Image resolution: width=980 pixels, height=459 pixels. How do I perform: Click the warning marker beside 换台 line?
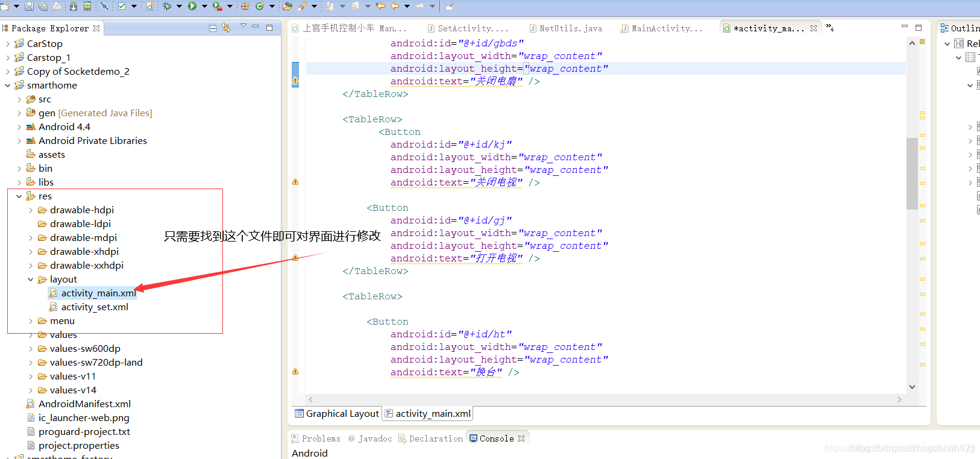(x=295, y=372)
